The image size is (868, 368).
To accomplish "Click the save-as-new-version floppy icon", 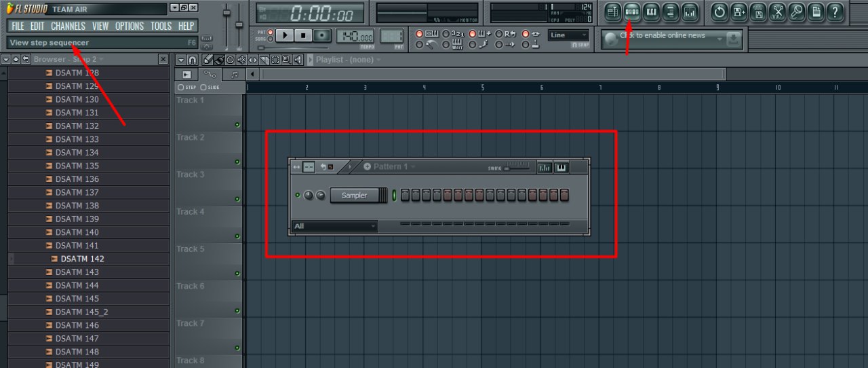I will click(x=739, y=11).
